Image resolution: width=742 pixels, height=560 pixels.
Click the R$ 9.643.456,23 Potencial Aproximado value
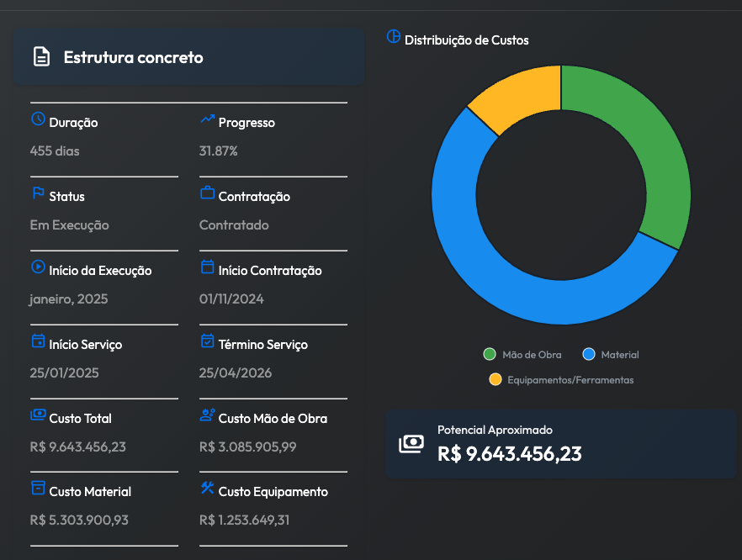510,454
